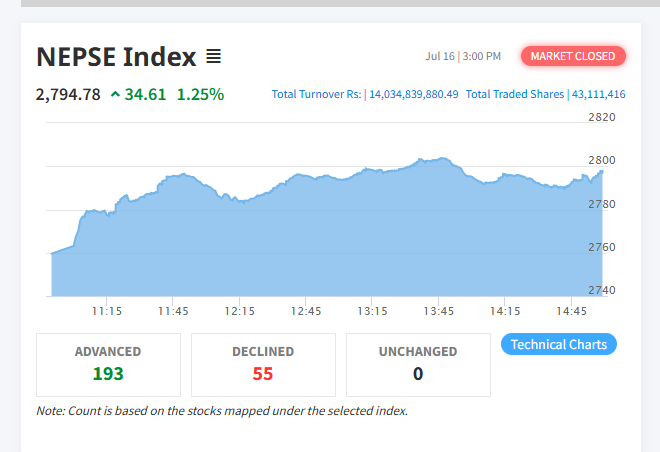Click the Technical Charts button

pyautogui.click(x=559, y=344)
